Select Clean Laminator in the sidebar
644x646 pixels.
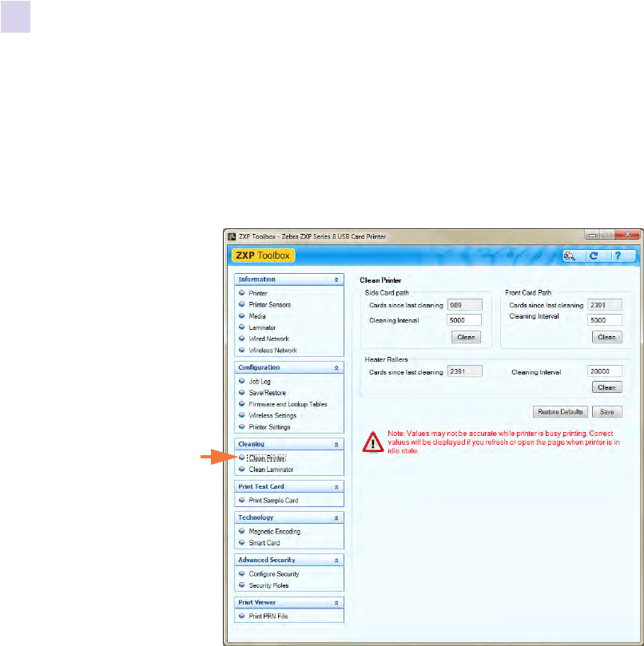point(271,470)
